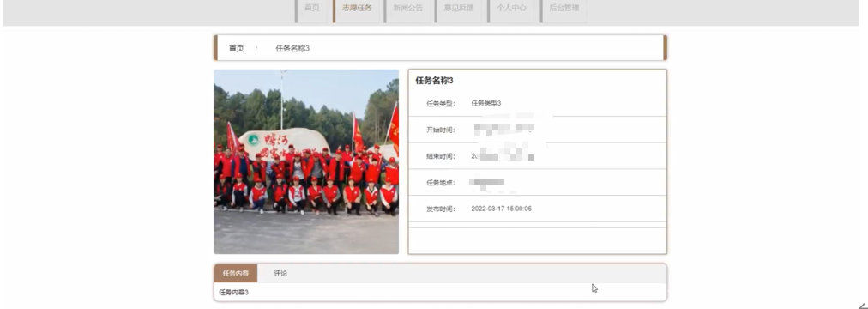Click the 结束时间 row label
This screenshot has width=868, height=309.
pyautogui.click(x=441, y=157)
